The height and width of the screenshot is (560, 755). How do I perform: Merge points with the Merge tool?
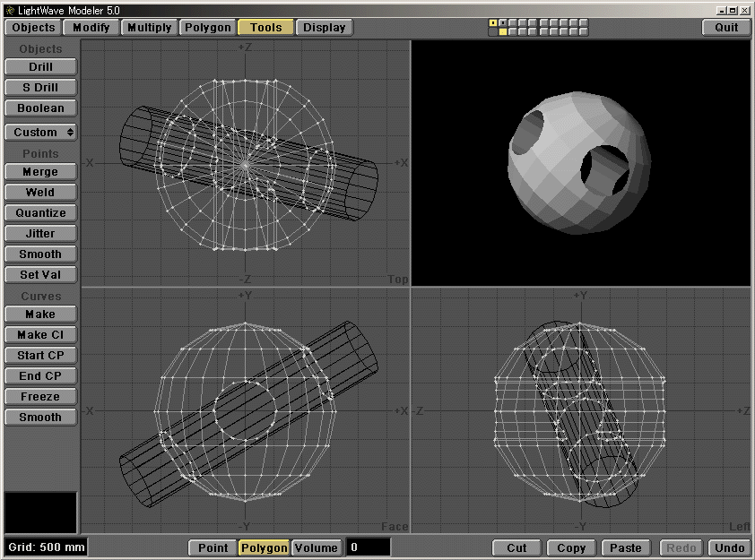[x=40, y=171]
